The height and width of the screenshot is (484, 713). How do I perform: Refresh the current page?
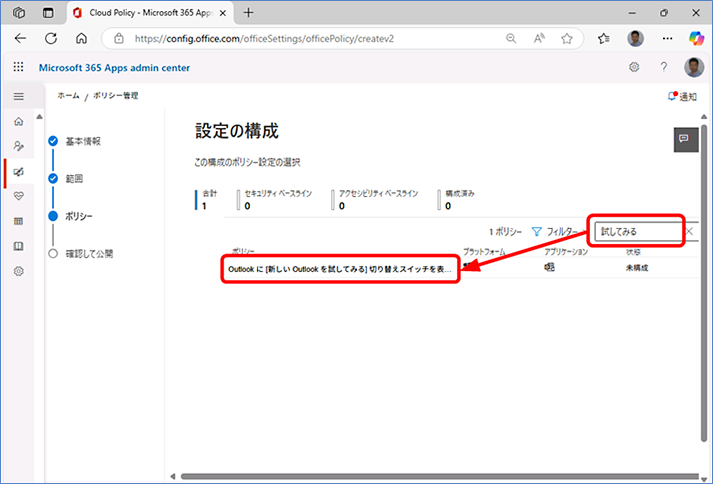(x=51, y=39)
